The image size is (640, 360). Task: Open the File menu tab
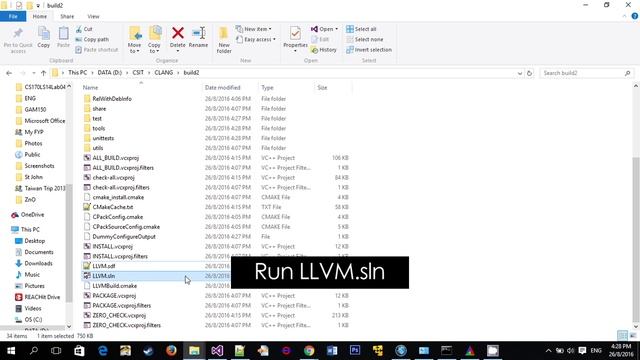point(13,16)
